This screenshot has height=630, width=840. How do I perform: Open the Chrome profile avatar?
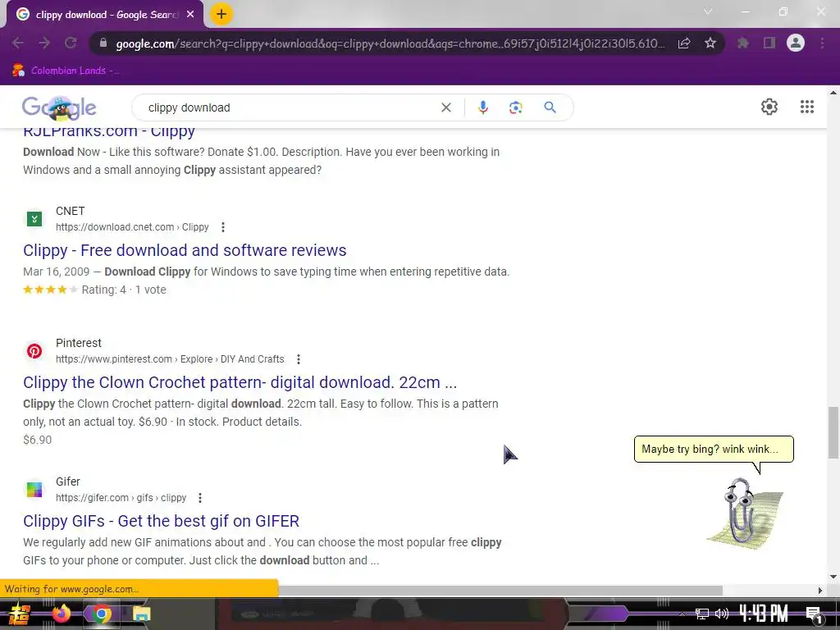(796, 43)
